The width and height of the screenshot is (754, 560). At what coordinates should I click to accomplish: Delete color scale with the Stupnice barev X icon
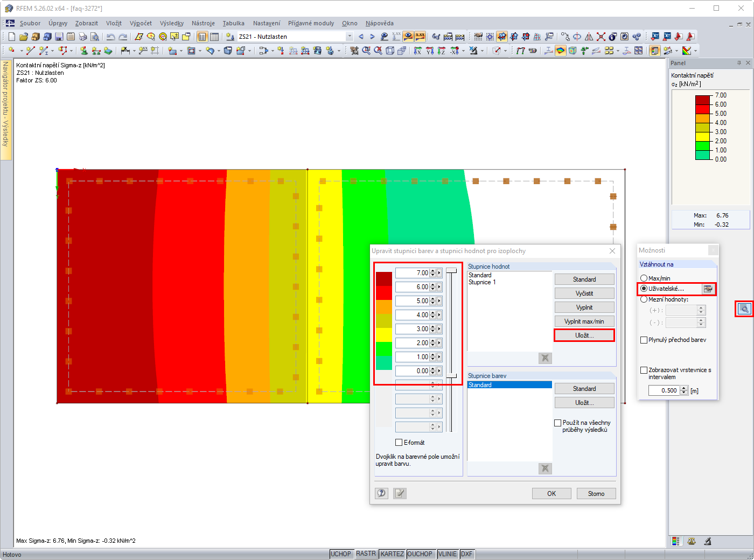(545, 468)
